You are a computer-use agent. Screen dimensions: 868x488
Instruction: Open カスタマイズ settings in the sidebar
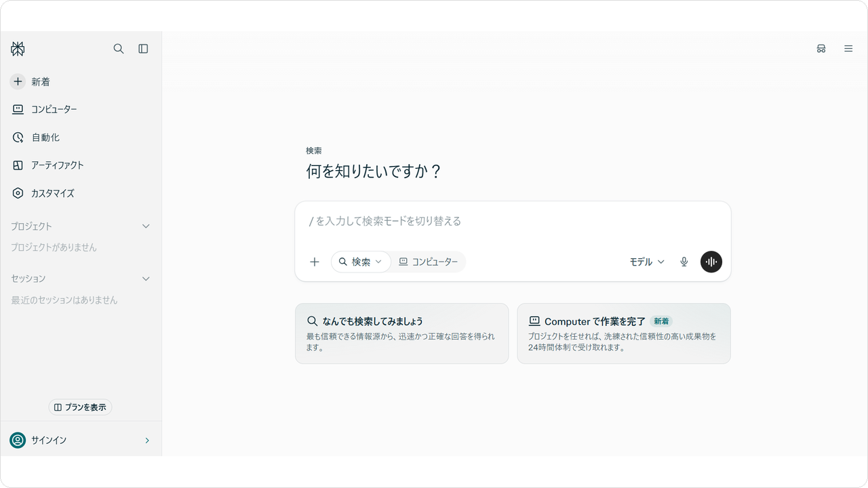(81, 193)
